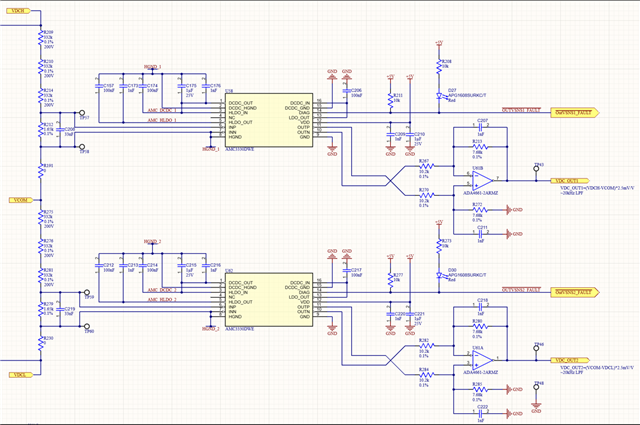Select the OutVSNS1_FAULT output port
This screenshot has height=425, width=640.
click(575, 112)
